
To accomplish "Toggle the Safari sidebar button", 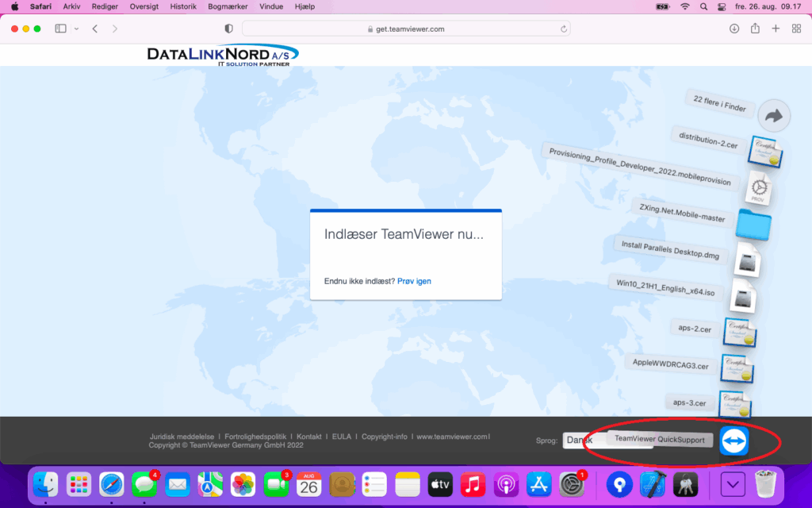I will 60,29.
